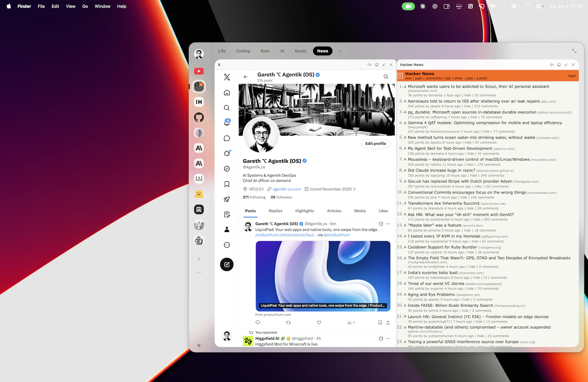Open the GitHub app in the sidebar
This screenshot has width=588, height=382.
[x=199, y=117]
